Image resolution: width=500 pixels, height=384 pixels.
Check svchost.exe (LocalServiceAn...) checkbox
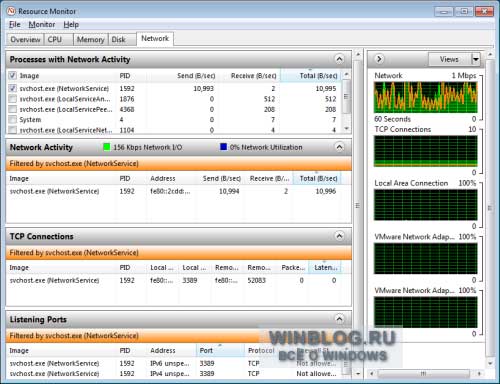12,99
